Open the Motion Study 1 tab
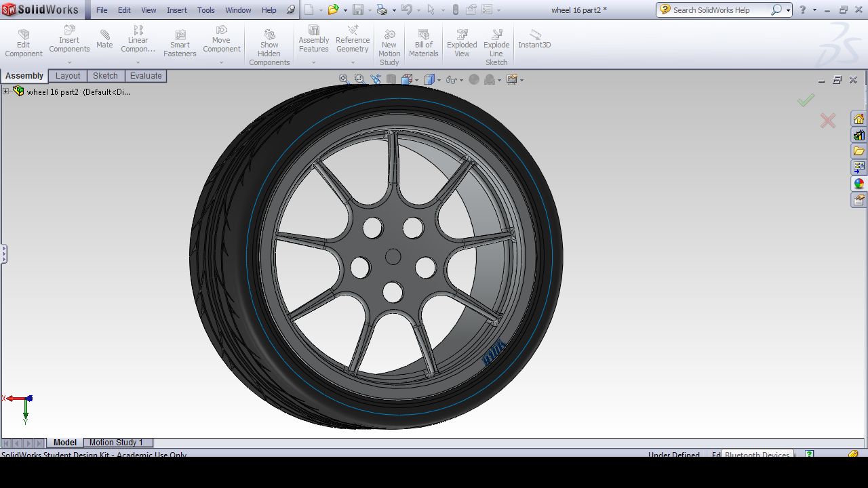 click(x=116, y=443)
